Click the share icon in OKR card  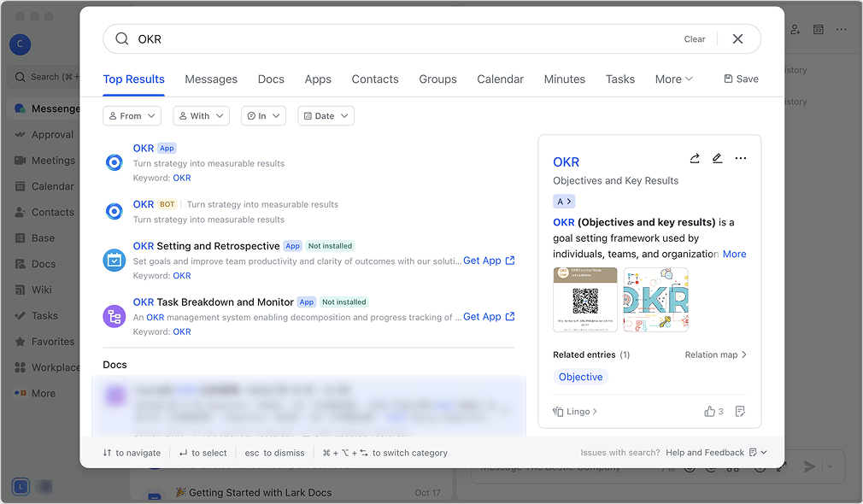pyautogui.click(x=695, y=159)
